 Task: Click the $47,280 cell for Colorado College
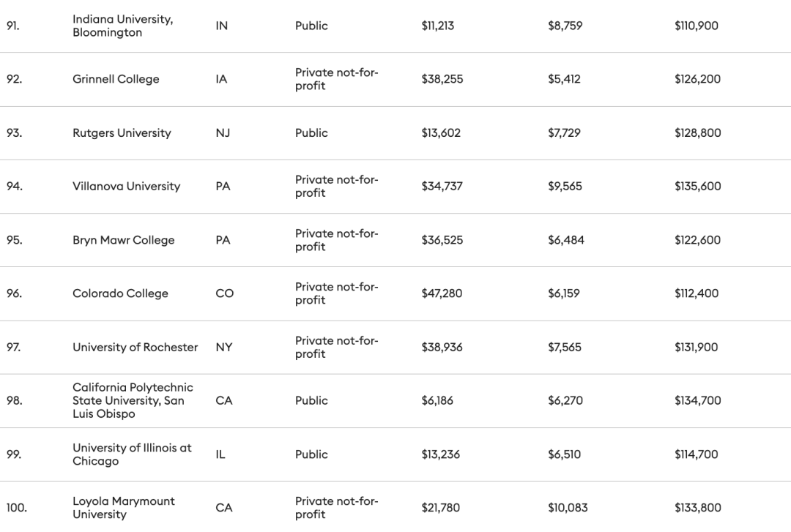tap(442, 293)
